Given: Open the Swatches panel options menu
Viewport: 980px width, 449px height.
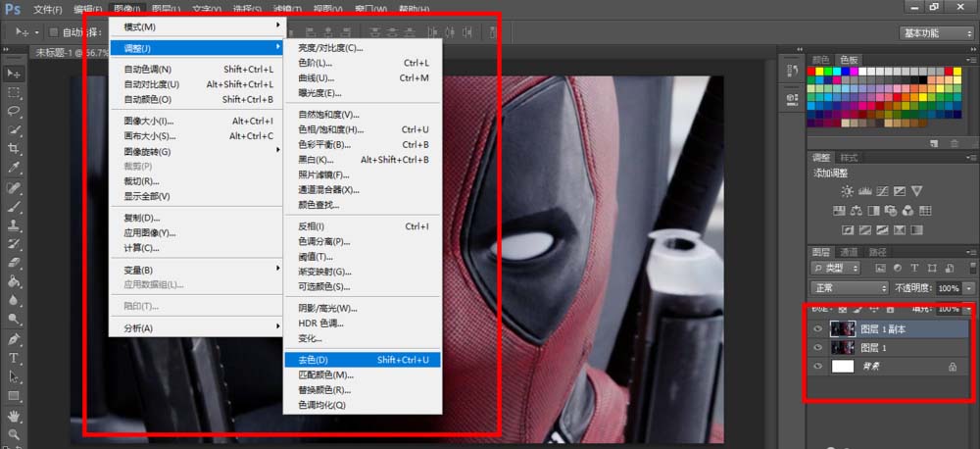Looking at the screenshot, I should [970, 60].
